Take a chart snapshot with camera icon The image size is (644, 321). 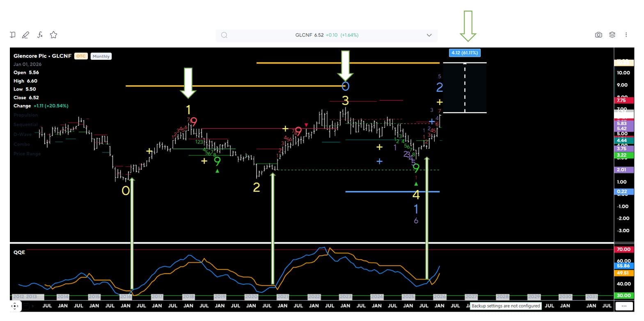[598, 35]
